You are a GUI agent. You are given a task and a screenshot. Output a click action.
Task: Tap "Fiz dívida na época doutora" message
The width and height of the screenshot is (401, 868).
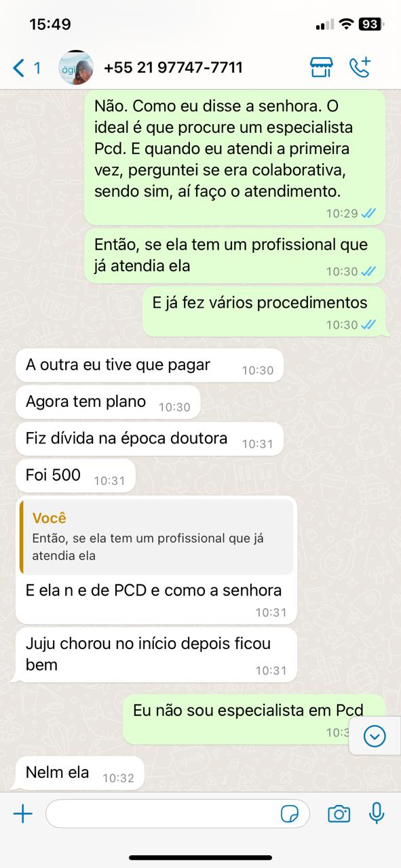[149, 439]
